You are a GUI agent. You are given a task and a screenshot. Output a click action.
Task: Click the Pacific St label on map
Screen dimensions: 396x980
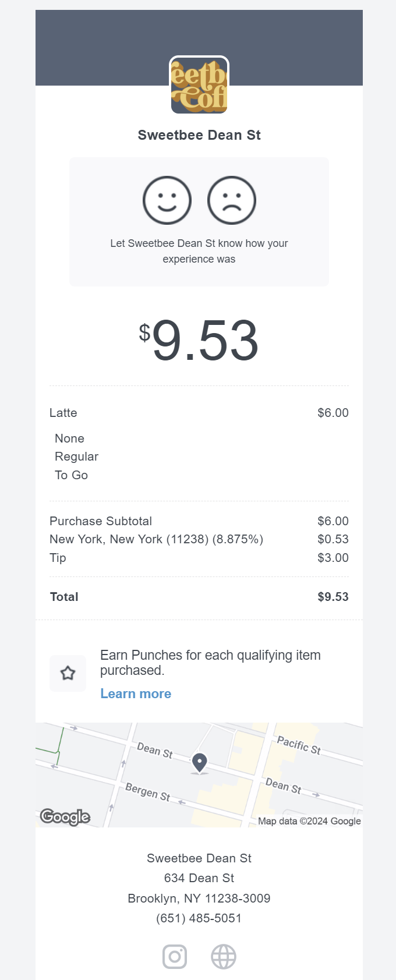pos(299,745)
